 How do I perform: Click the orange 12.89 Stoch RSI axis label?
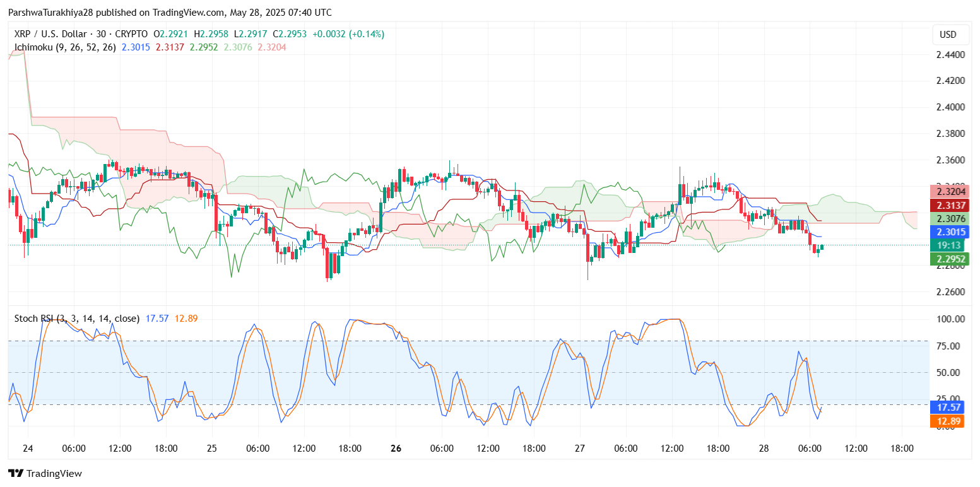pyautogui.click(x=948, y=421)
